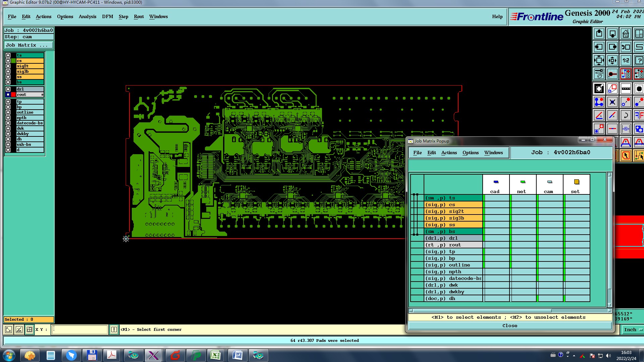
Task: Click the red rout layer color swatch
Action: 13,95
